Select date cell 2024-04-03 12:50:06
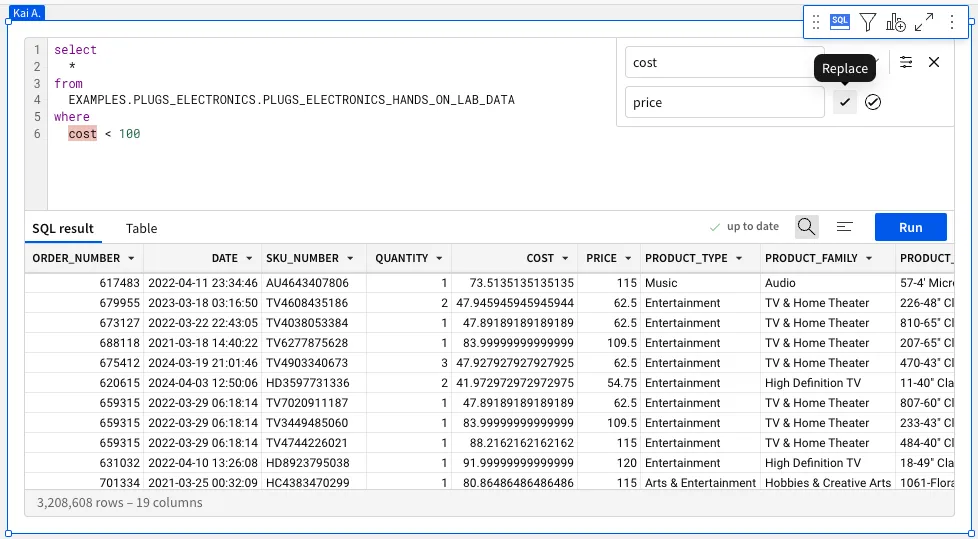Screen dimensions: 978x539 coord(203,382)
